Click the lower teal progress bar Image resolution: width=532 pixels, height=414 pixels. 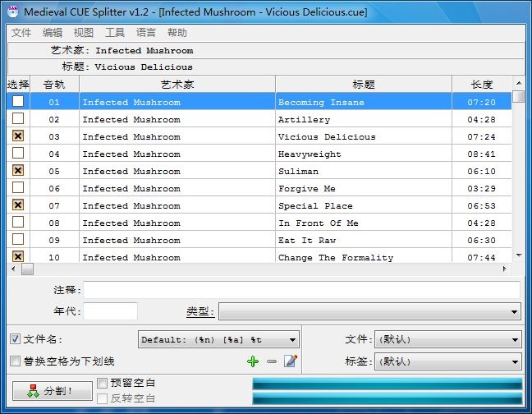[x=388, y=398]
